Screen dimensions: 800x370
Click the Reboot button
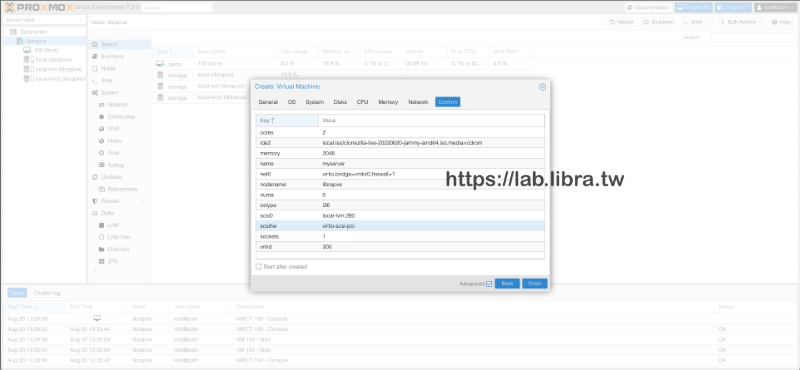pyautogui.click(x=622, y=22)
